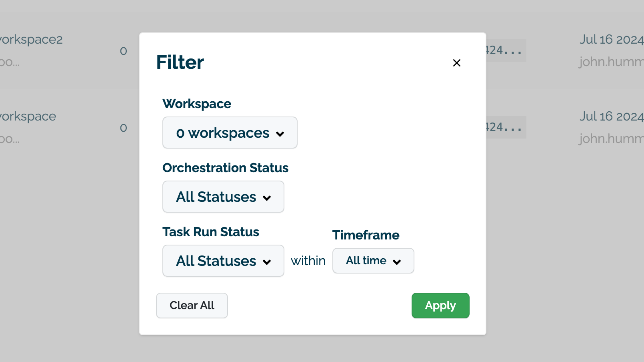Click the 'Filter' dialog heading

[180, 62]
